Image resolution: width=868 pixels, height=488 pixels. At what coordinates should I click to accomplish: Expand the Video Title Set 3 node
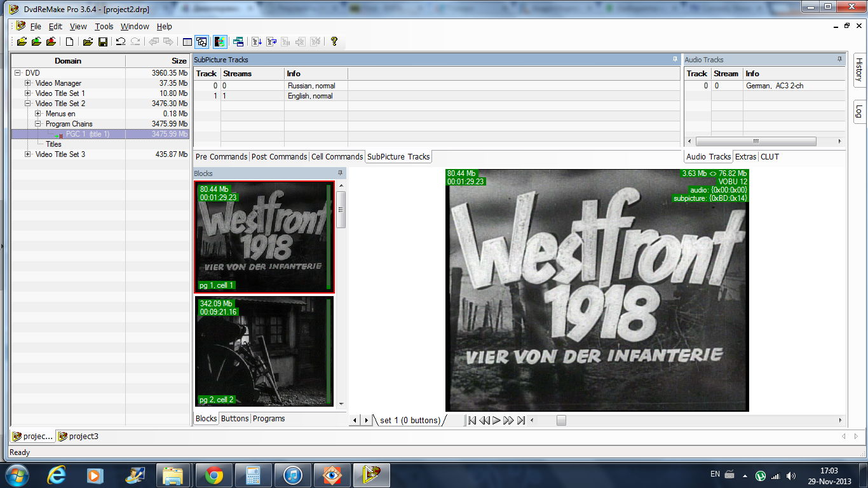pyautogui.click(x=28, y=154)
